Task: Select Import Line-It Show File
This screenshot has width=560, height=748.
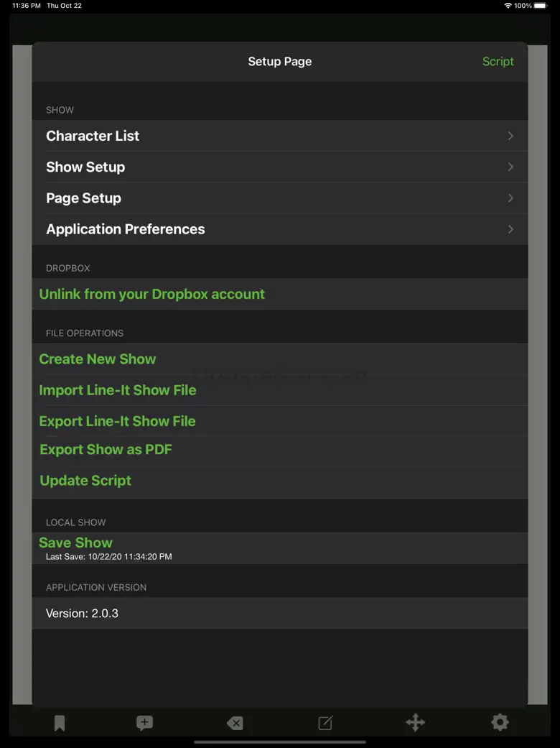Action: click(x=118, y=390)
